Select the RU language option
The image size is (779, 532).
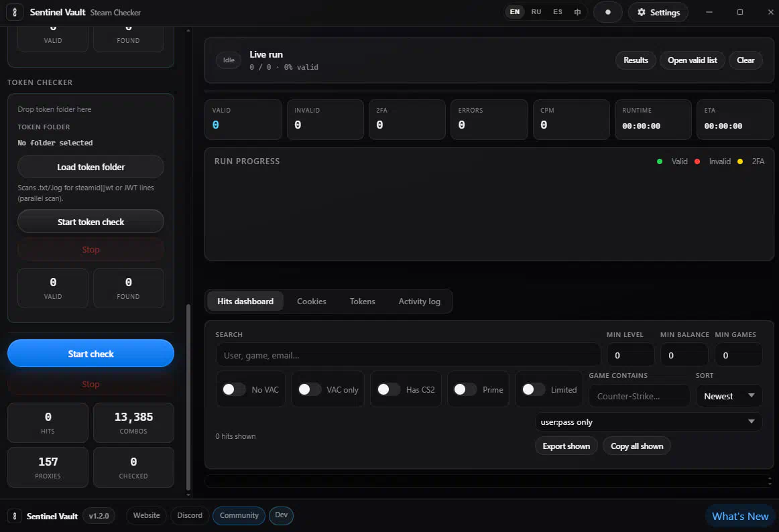[x=536, y=12]
